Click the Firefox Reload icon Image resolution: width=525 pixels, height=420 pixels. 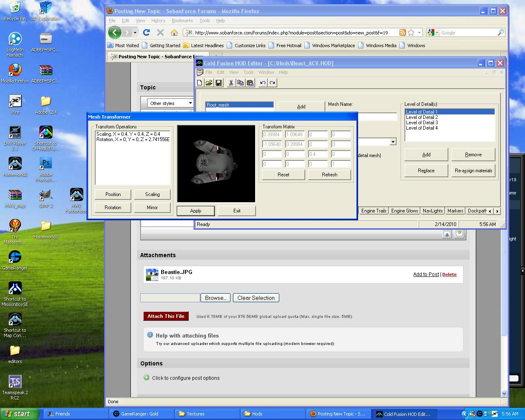click(x=146, y=32)
